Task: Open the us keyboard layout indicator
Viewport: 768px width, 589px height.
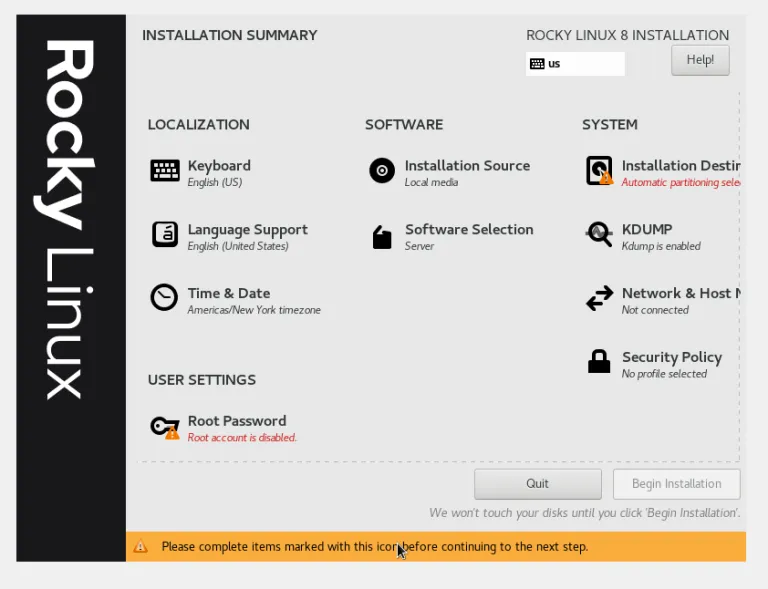Action: coord(575,64)
